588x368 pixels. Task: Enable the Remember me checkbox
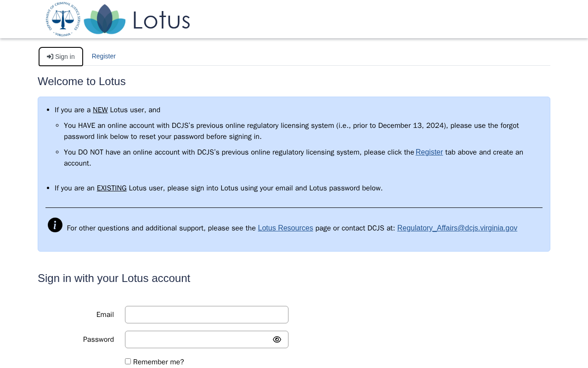click(x=128, y=362)
